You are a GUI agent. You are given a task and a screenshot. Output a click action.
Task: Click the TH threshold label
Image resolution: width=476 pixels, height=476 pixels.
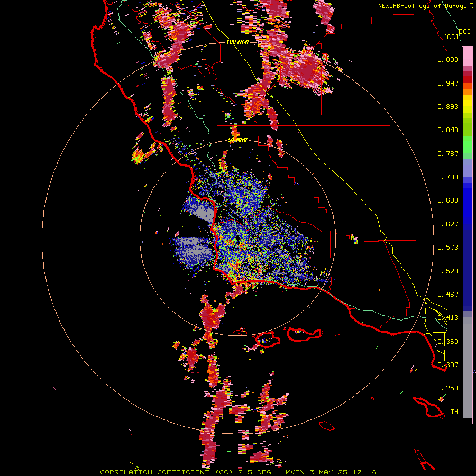tap(454, 412)
